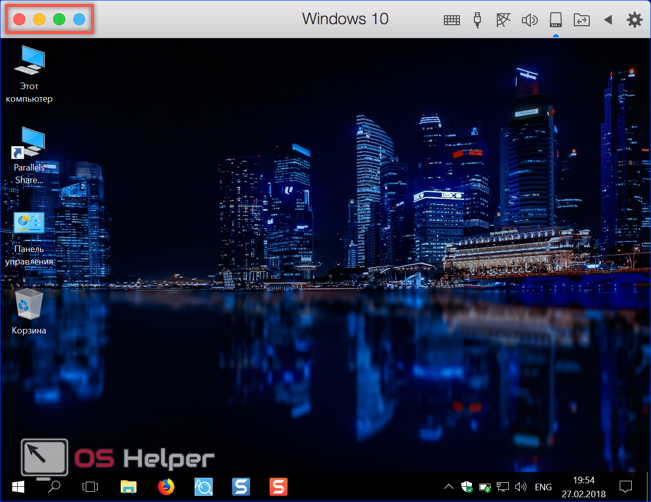Click the Show desktop strip at taskbar end
Image resolution: width=651 pixels, height=502 pixels.
(x=648, y=487)
